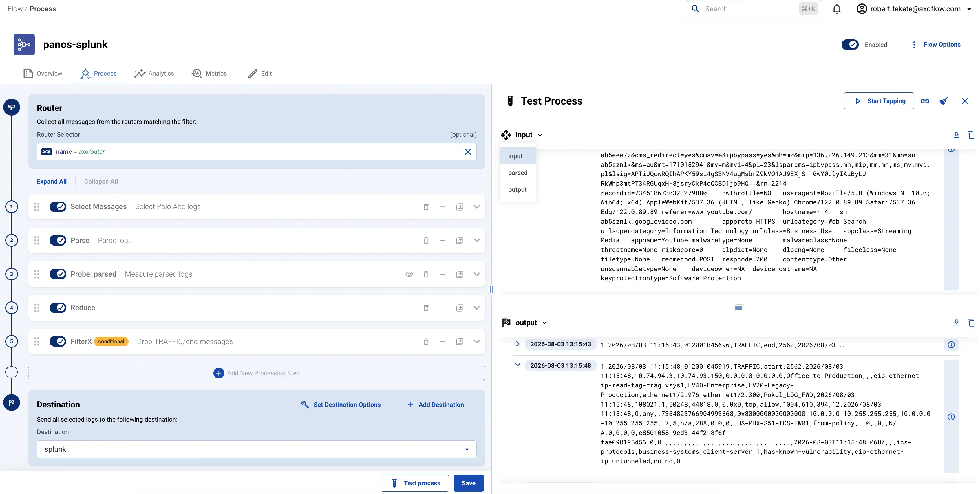Copy the input pane contents
Viewport: 980px width, 494px height.
pos(971,135)
